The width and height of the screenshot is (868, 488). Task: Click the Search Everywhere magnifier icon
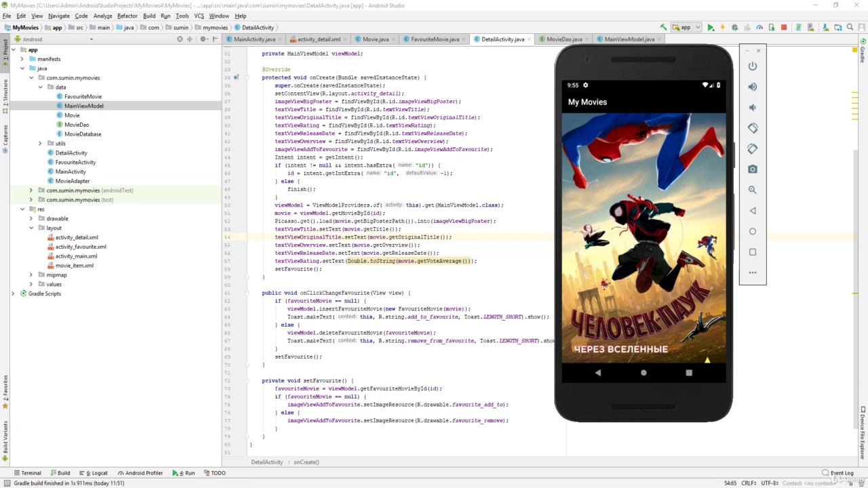click(849, 28)
